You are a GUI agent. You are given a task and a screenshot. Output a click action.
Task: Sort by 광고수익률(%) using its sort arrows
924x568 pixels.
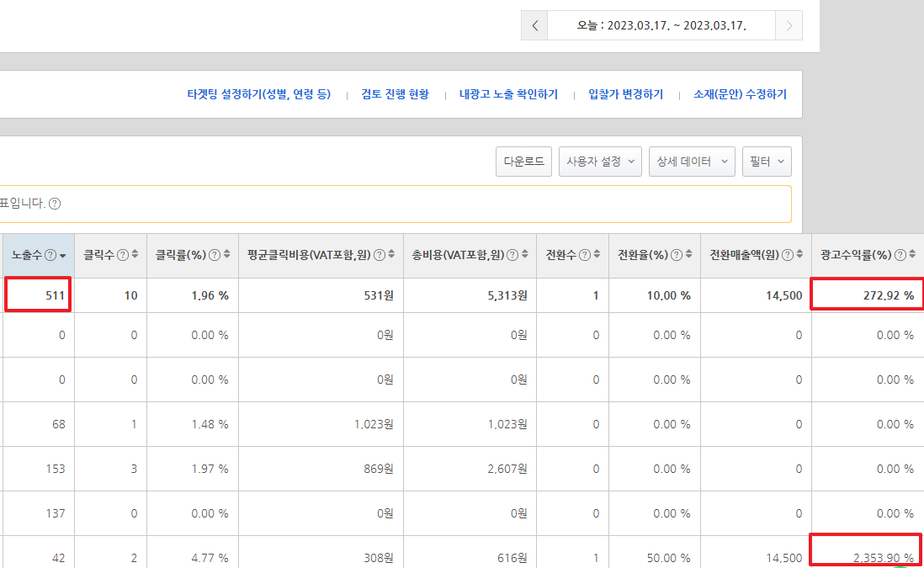tap(912, 254)
